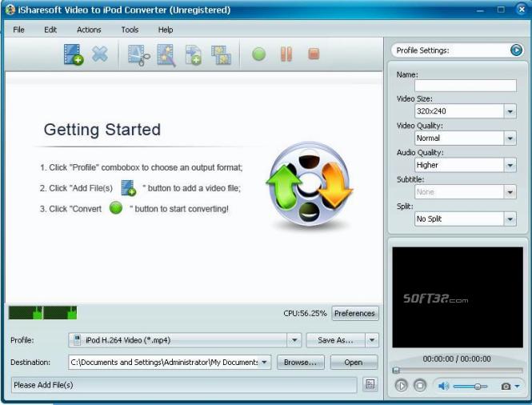Viewport: 532px width, 405px height.
Task: Open the Clip tool with scissors icon
Action: 138,55
